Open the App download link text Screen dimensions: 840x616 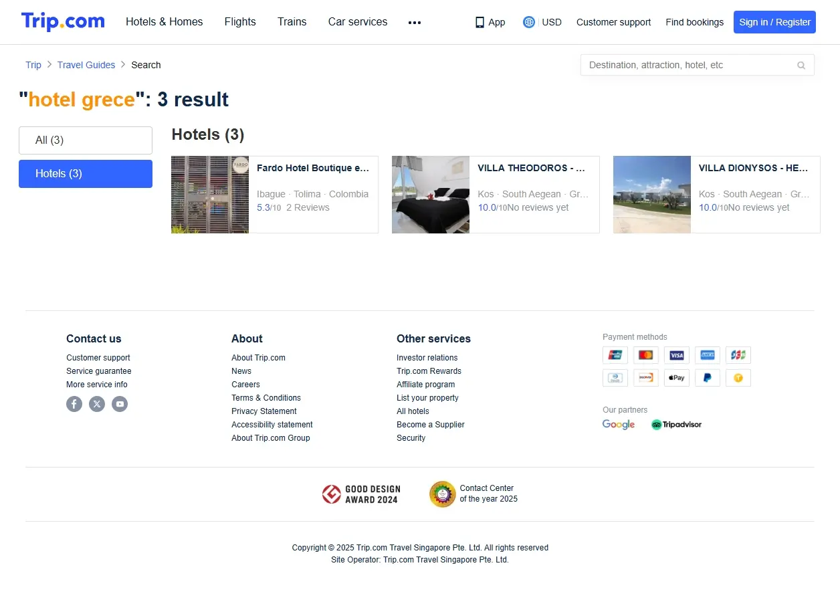[x=497, y=22]
